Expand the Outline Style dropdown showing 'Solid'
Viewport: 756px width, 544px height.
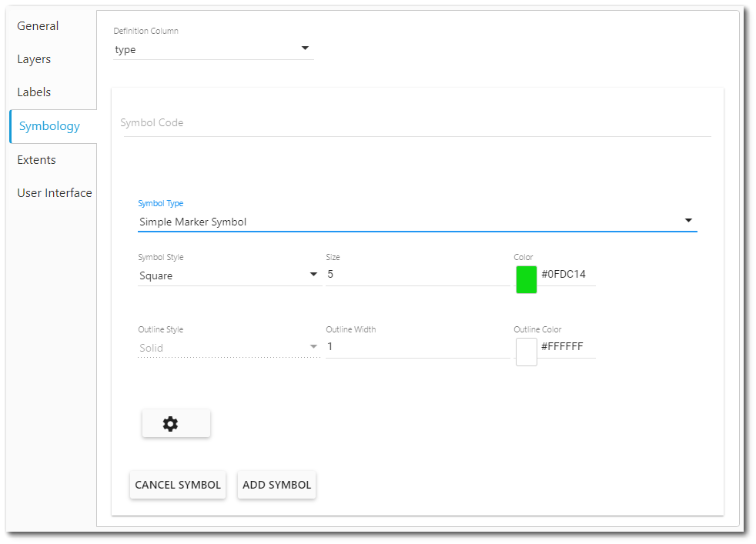pyautogui.click(x=223, y=347)
